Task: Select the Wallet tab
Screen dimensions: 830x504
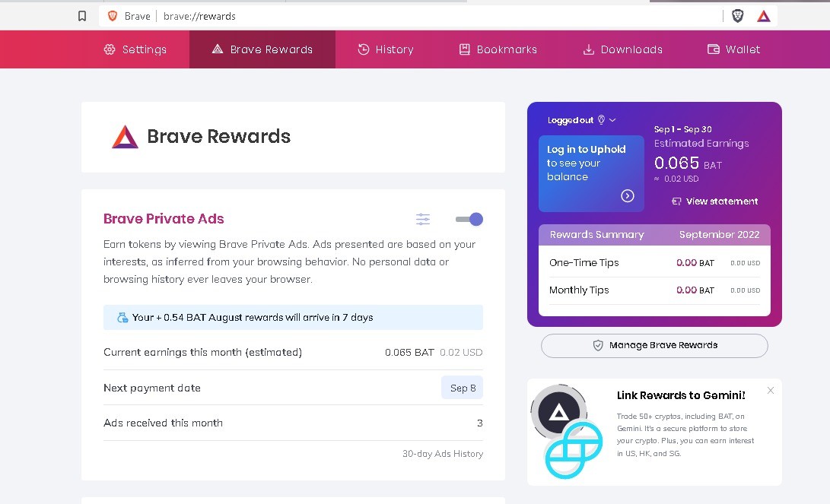Action: click(x=733, y=49)
